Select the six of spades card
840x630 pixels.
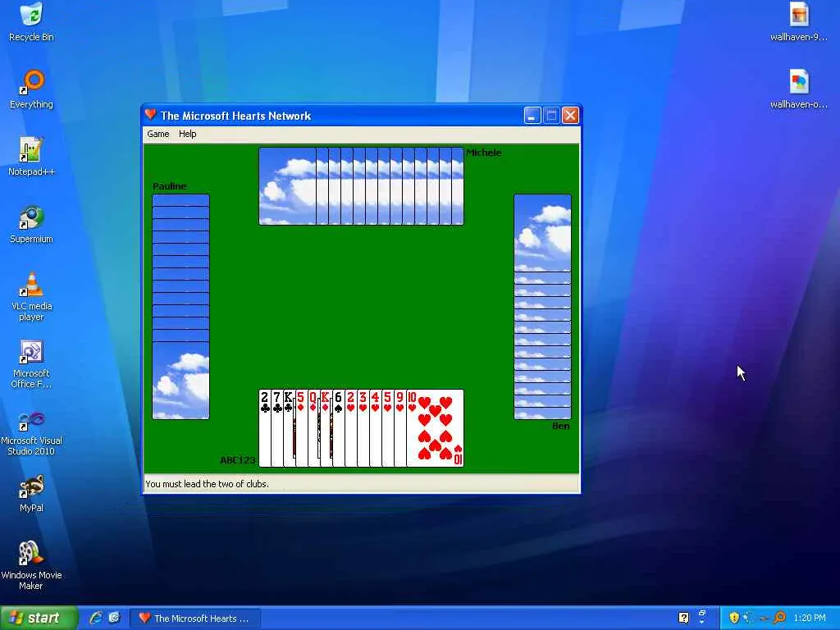(339, 428)
